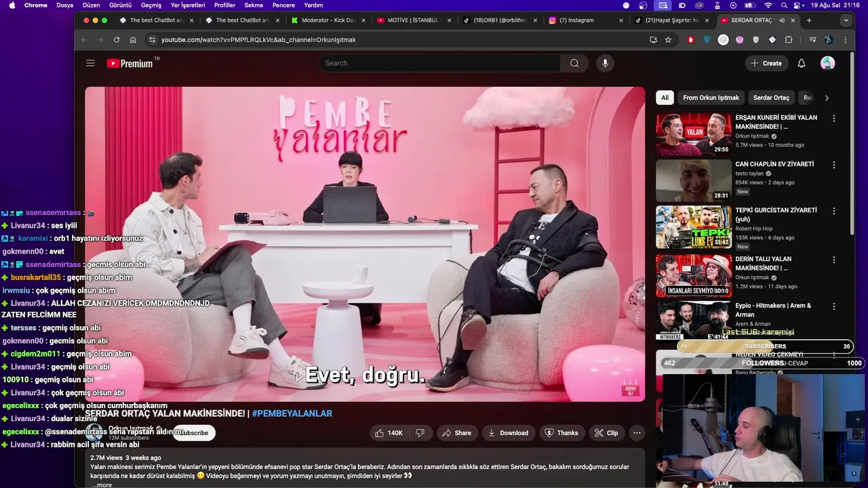Click the Chrome address bar URL

point(258,39)
